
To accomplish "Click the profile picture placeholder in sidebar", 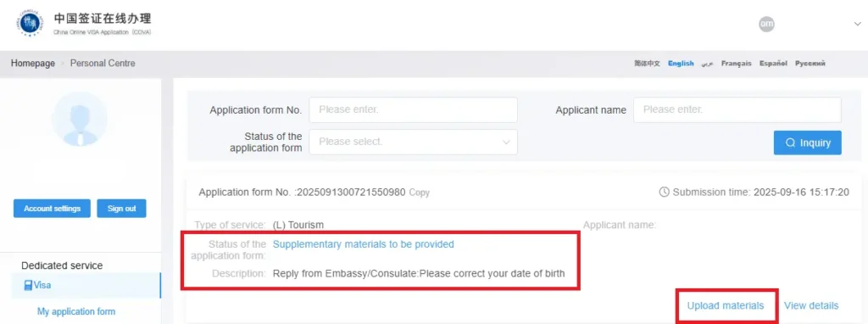I will (x=79, y=119).
